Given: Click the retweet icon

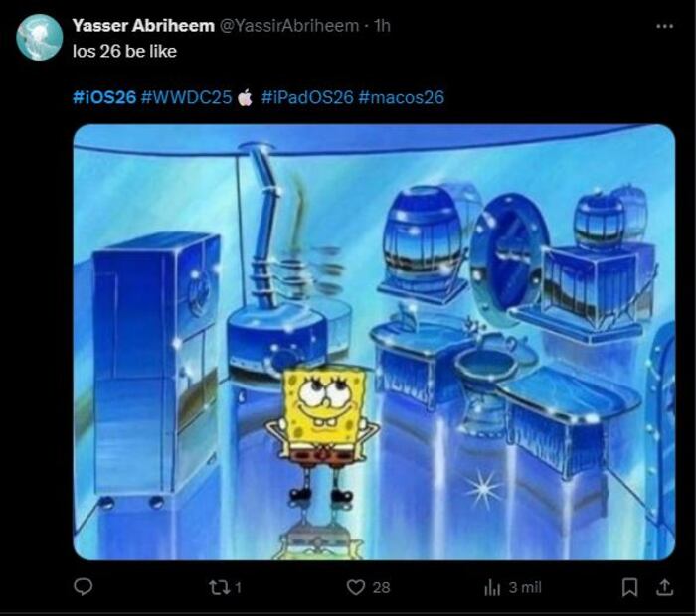Looking at the screenshot, I should 220,587.
